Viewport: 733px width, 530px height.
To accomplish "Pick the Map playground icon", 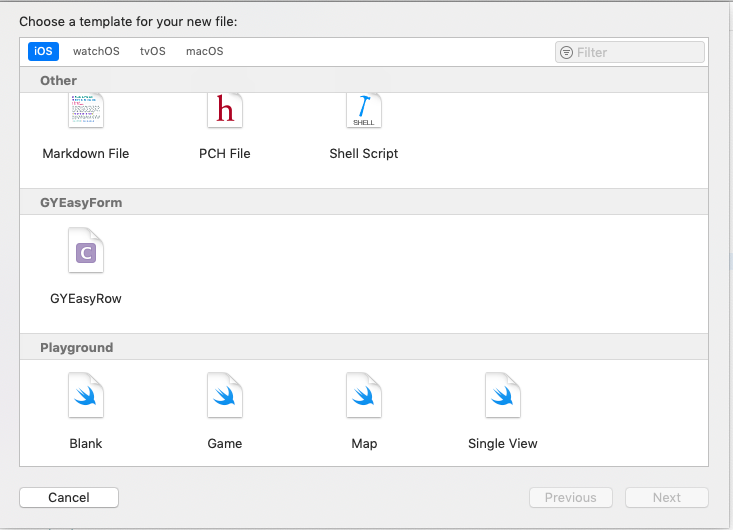I will coord(364,395).
